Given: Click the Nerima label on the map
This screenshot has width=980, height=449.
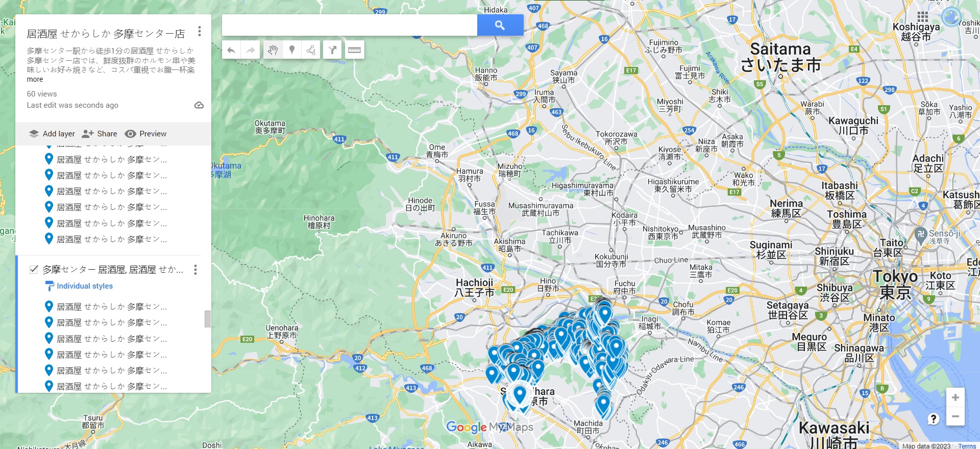Looking at the screenshot, I should click(x=787, y=208).
